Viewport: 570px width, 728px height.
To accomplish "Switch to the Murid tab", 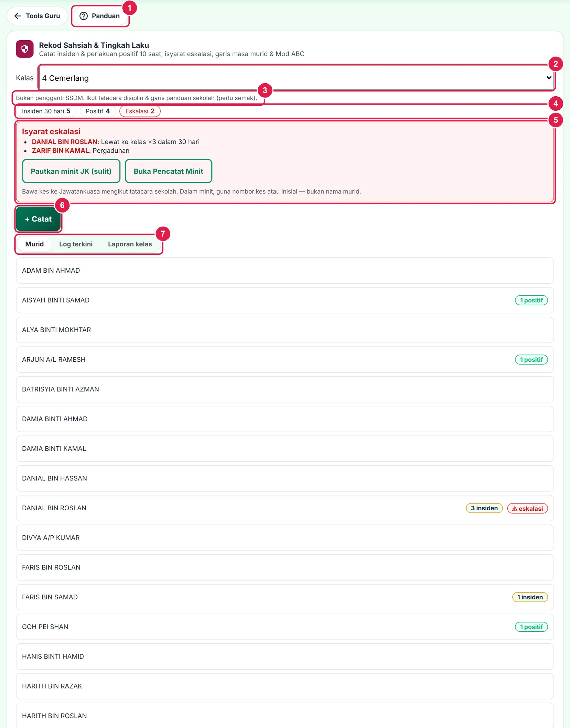I will pyautogui.click(x=34, y=244).
